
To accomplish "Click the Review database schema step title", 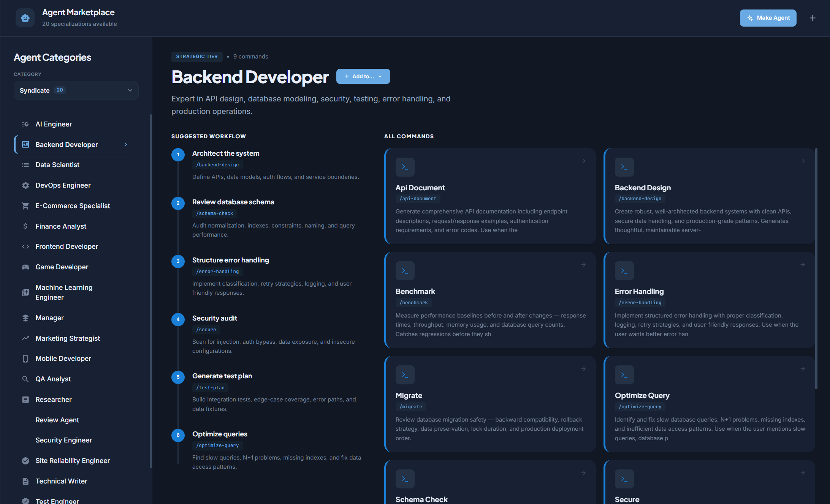I will coord(233,202).
